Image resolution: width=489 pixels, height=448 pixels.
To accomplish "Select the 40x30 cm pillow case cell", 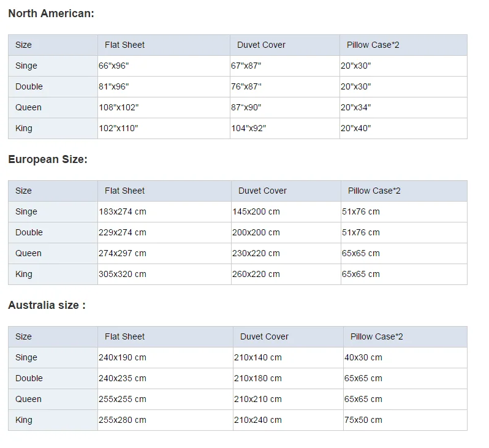I will pos(363,357).
